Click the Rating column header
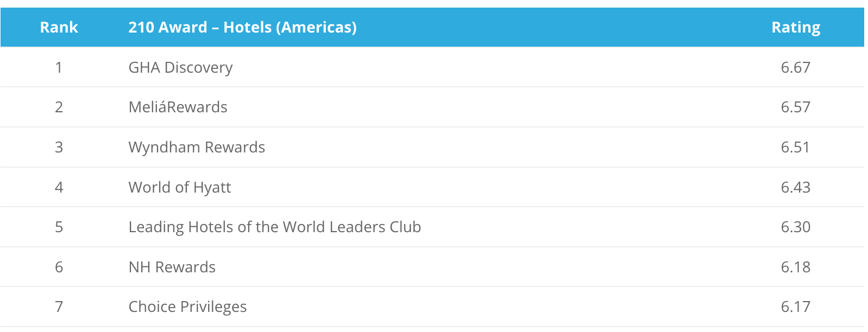Viewport: 868px width, 332px height. 796,27
